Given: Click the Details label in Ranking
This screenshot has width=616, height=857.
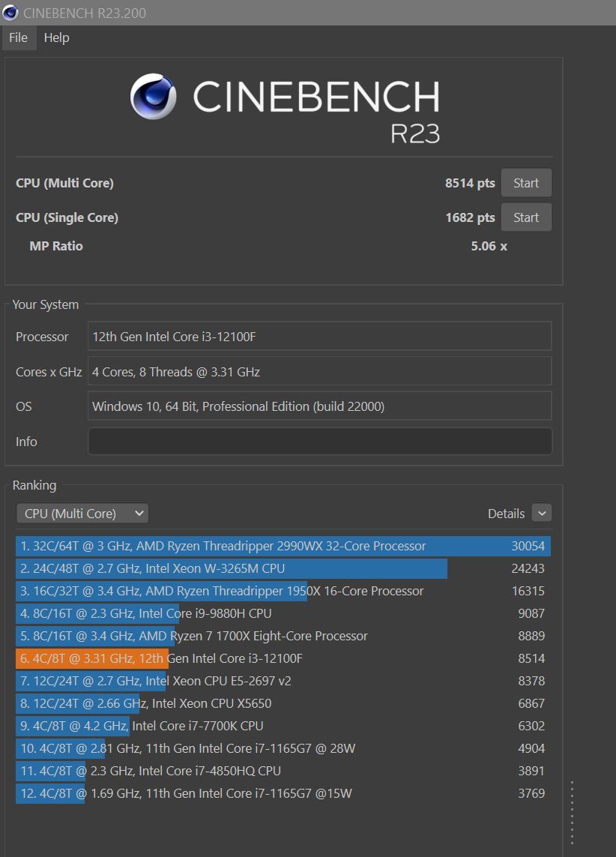Looking at the screenshot, I should 506,514.
